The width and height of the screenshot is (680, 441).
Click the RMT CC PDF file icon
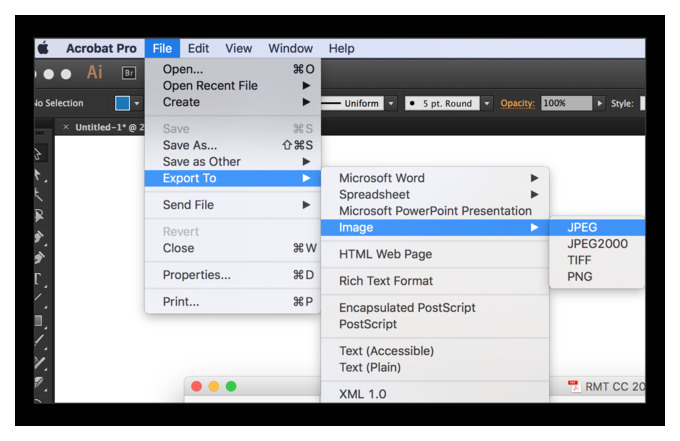click(574, 386)
